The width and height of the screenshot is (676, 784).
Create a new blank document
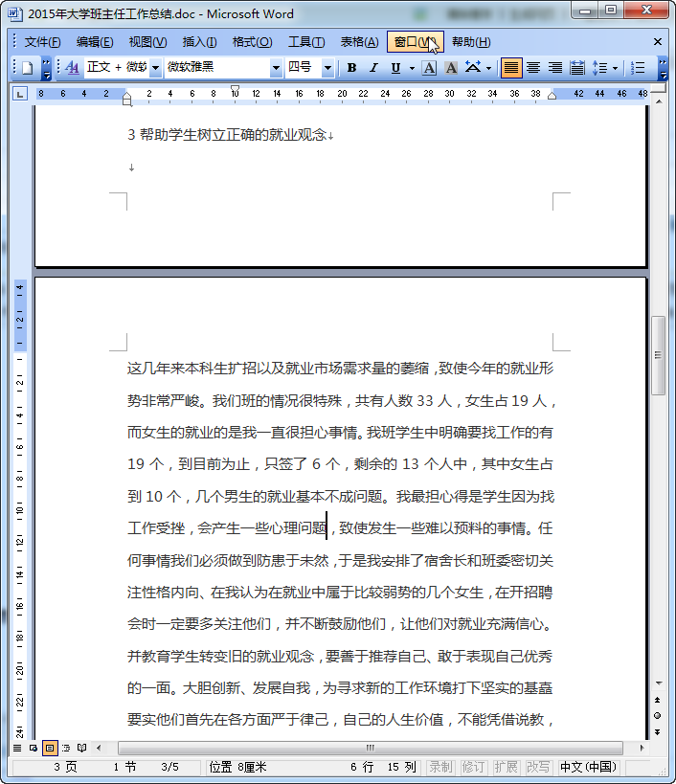(28, 68)
